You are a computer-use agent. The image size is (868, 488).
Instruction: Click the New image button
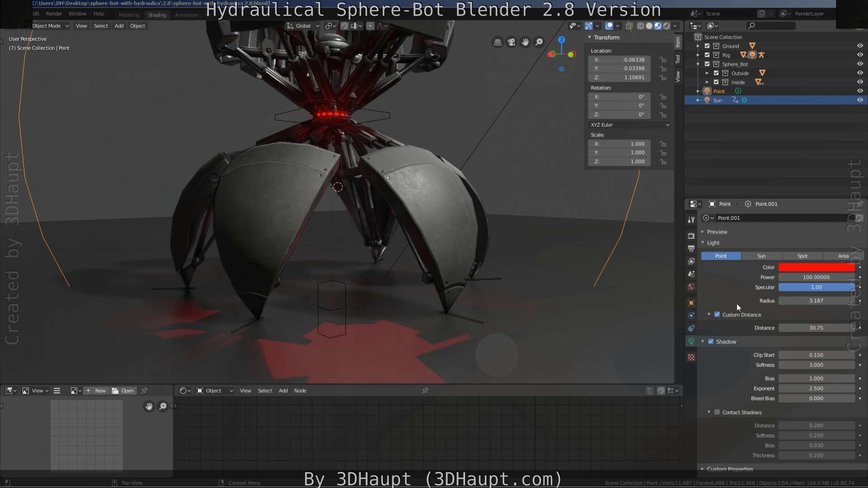pyautogui.click(x=96, y=391)
